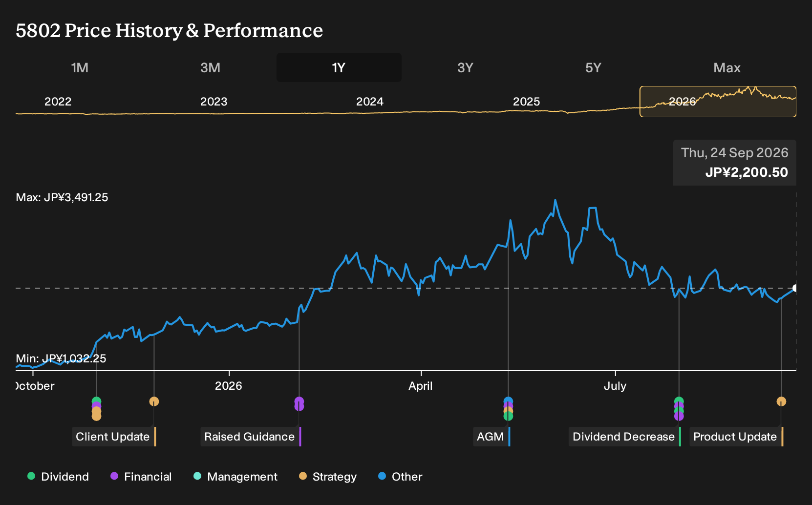812x505 pixels.
Task: Select the 3M time range tab
Action: tap(210, 67)
